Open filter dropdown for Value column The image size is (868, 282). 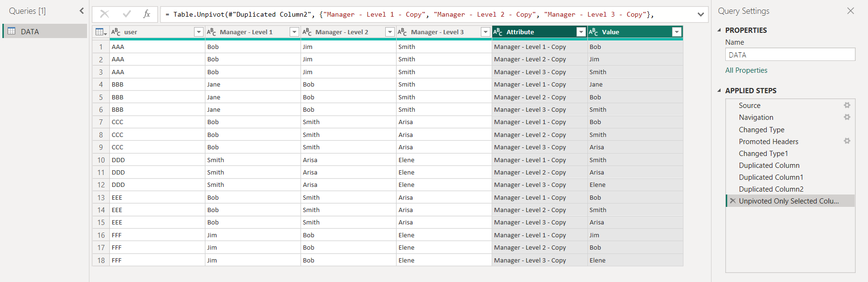click(x=676, y=32)
